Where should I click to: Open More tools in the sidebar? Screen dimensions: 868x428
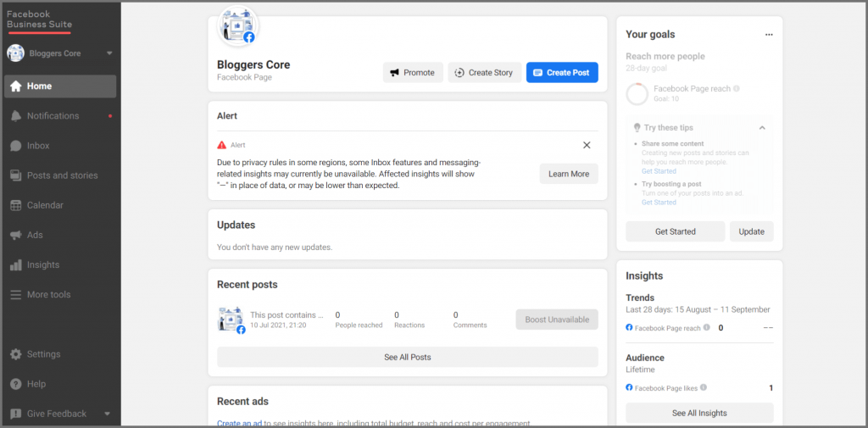click(x=60, y=295)
